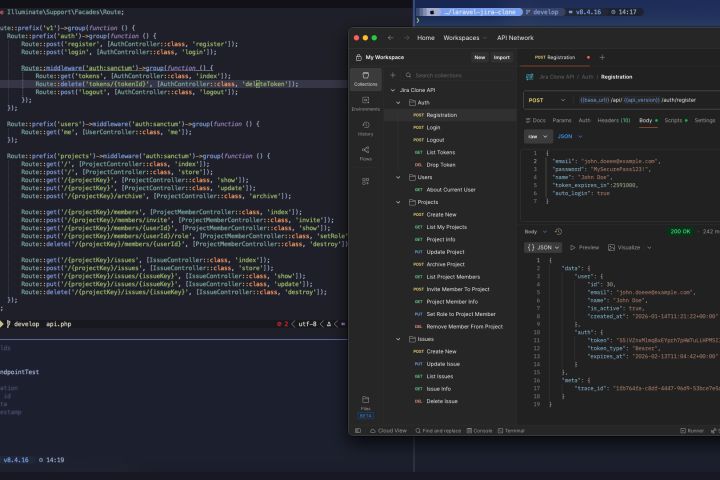Click the plus icon to open new tab
This screenshot has height=480, width=720.
click(602, 57)
